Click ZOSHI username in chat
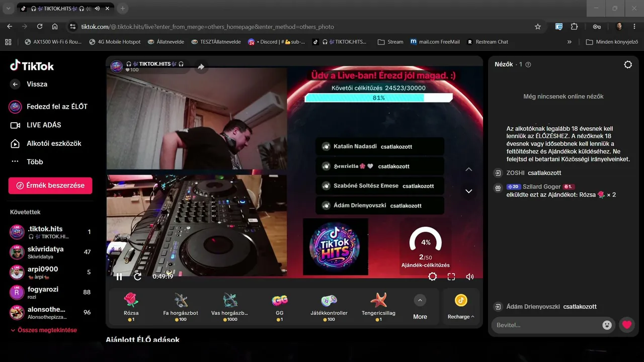This screenshot has height=362, width=644. [x=515, y=173]
